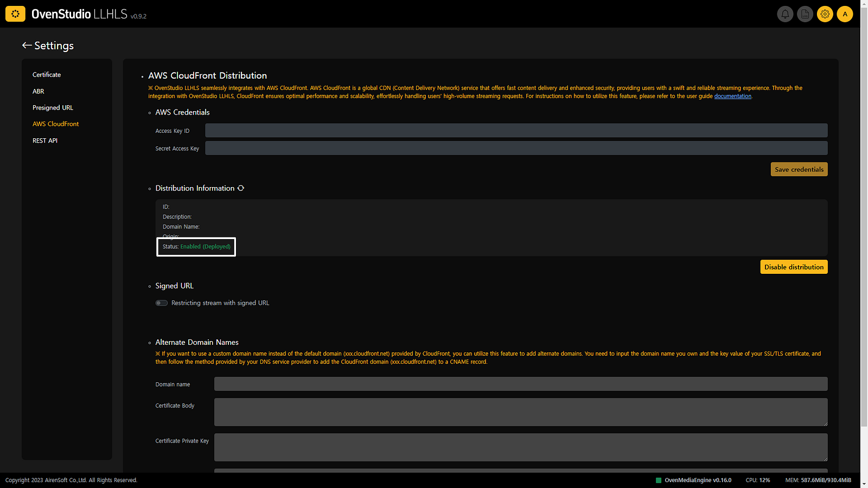This screenshot has height=488, width=868.
Task: Open the REST API settings
Action: (x=45, y=140)
